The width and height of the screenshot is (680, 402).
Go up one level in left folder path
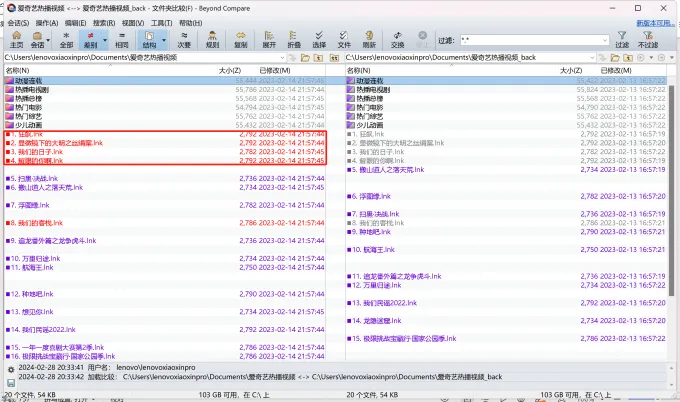coord(318,58)
